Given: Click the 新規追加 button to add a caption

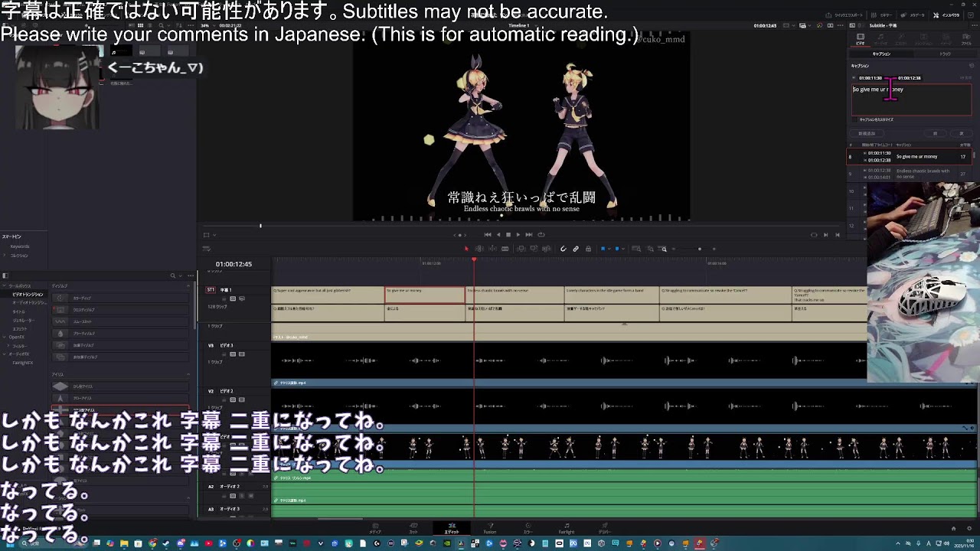Looking at the screenshot, I should pos(867,132).
